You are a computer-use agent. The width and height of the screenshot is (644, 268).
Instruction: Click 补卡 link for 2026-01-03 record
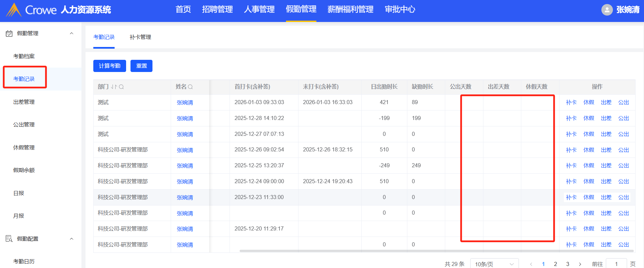pos(571,102)
